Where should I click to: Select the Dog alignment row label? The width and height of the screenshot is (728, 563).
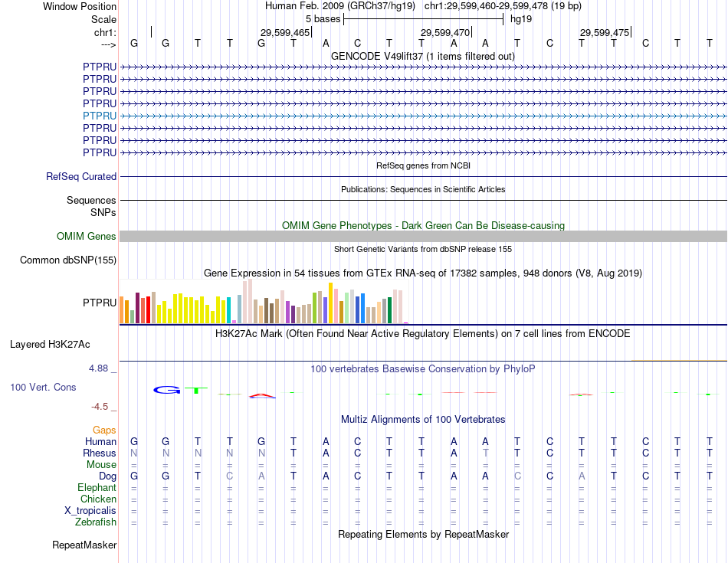click(x=107, y=476)
